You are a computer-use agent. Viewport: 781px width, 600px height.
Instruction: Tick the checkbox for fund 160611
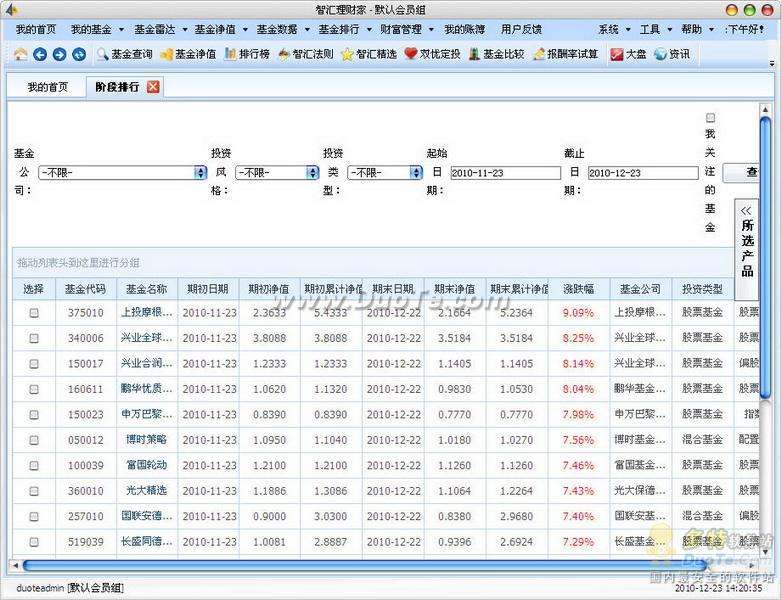click(x=34, y=389)
